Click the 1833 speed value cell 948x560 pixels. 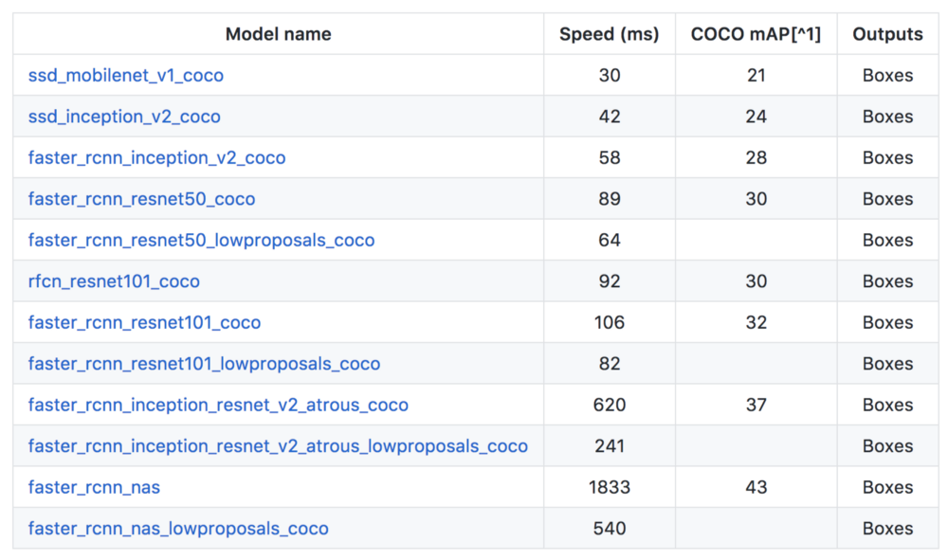[x=610, y=488]
